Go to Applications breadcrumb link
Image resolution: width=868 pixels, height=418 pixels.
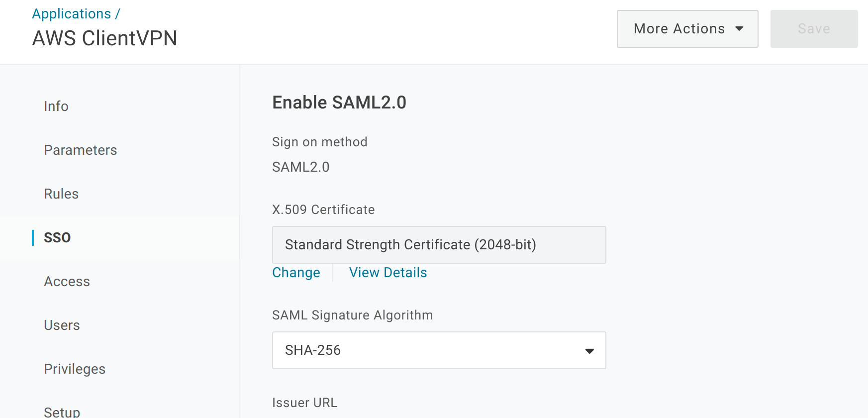[x=72, y=14]
